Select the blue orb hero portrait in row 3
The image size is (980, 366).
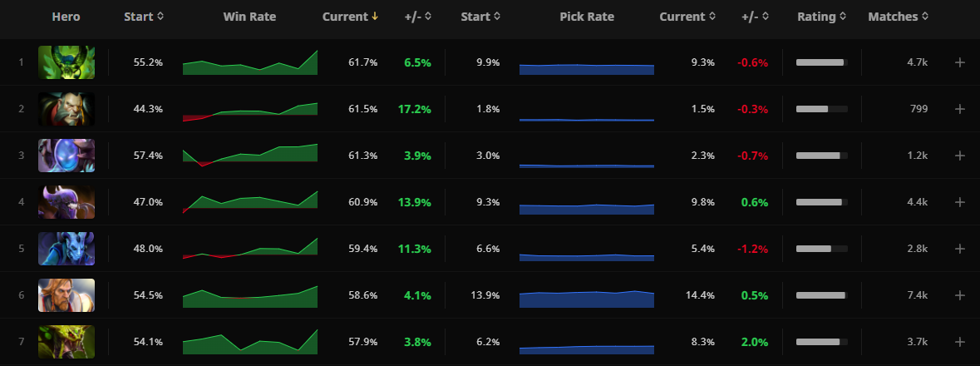click(x=66, y=156)
